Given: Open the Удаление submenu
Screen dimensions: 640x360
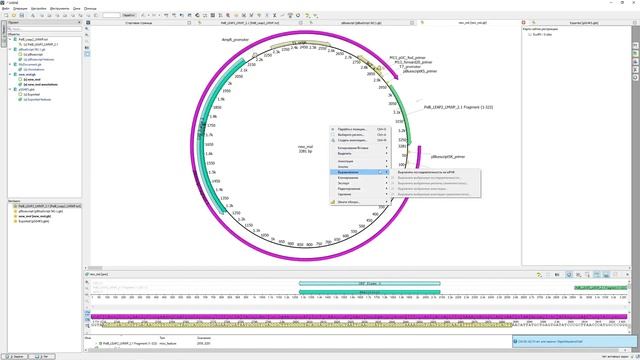Looking at the screenshot, I should 360,194.
